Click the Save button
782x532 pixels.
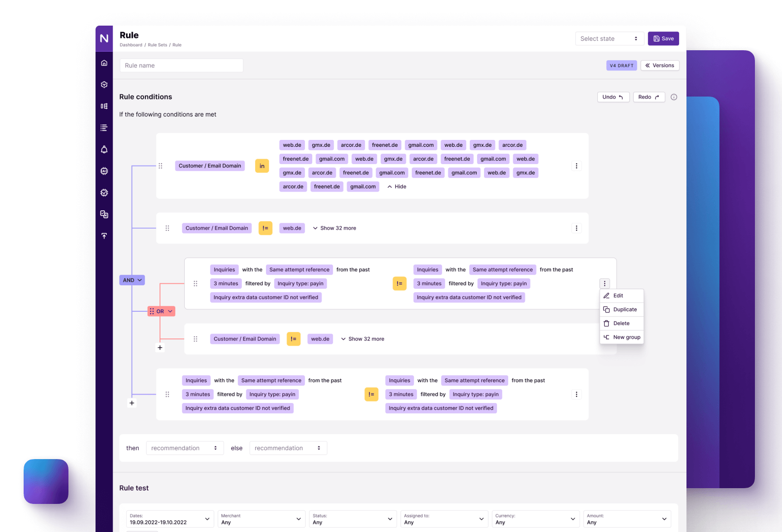tap(663, 39)
